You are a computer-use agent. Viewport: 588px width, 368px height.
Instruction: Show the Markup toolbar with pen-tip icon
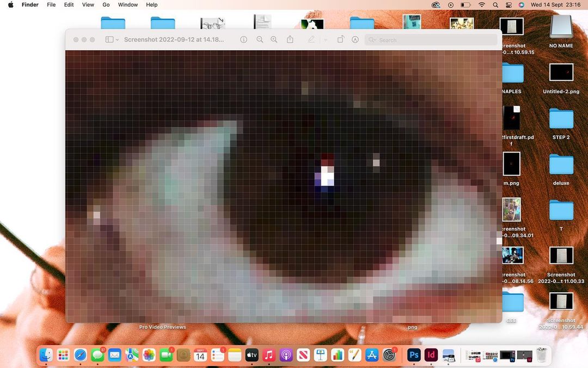click(x=355, y=40)
